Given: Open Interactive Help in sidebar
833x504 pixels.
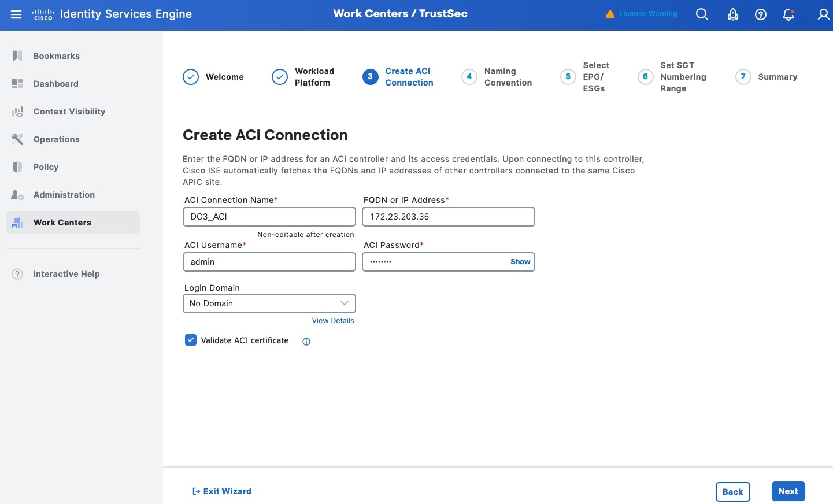Looking at the screenshot, I should pyautogui.click(x=73, y=274).
